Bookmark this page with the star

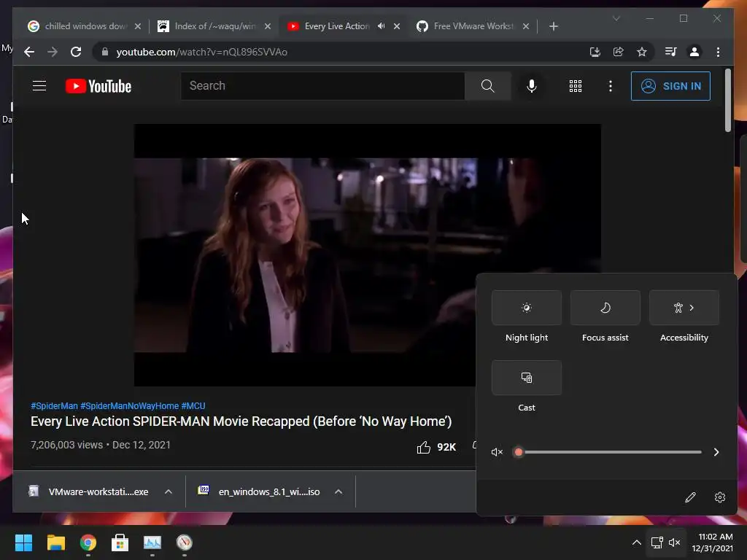[642, 52]
